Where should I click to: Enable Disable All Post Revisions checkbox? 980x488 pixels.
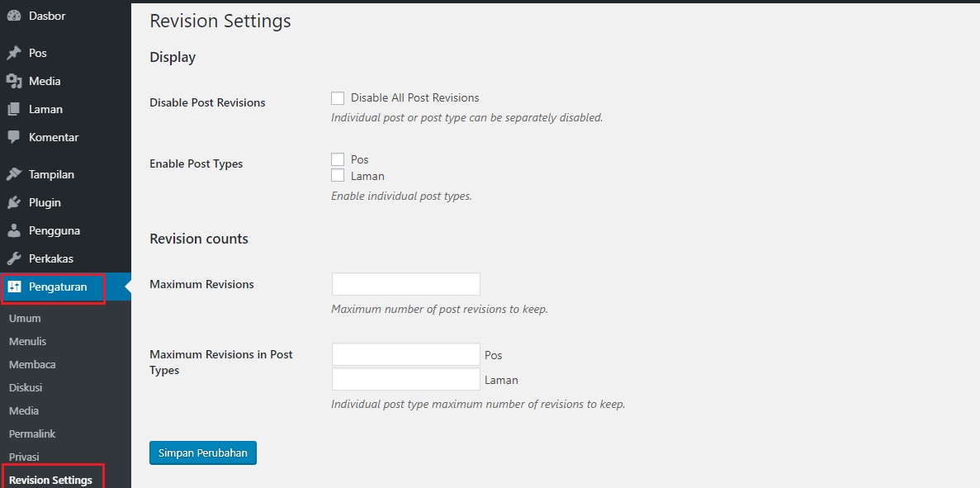[x=337, y=97]
